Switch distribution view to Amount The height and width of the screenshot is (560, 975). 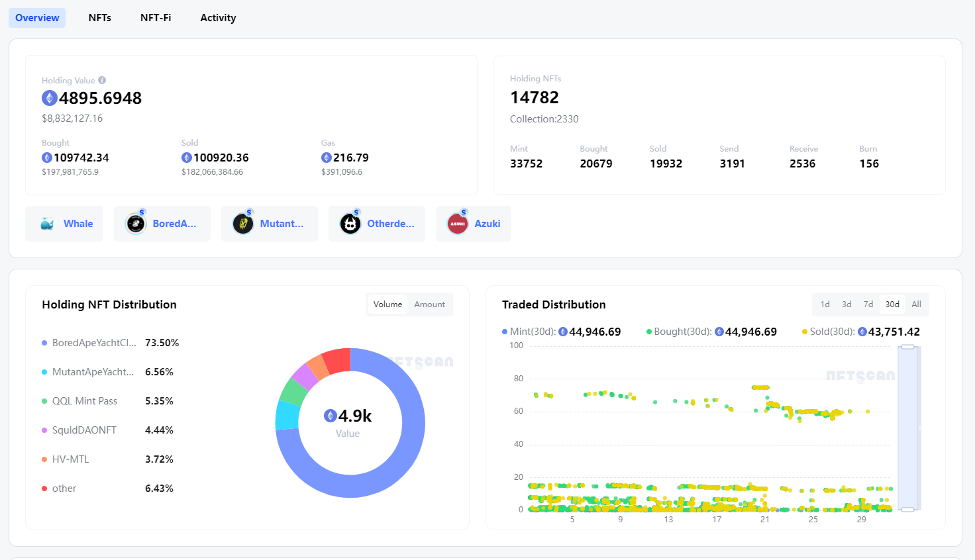[429, 304]
